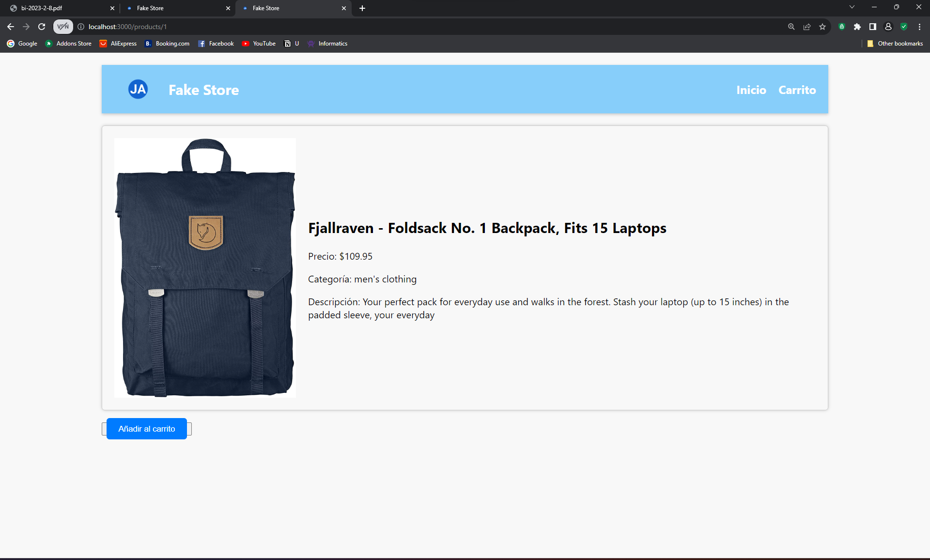930x560 pixels.
Task: Open the Facebook bookmark
Action: 216,43
